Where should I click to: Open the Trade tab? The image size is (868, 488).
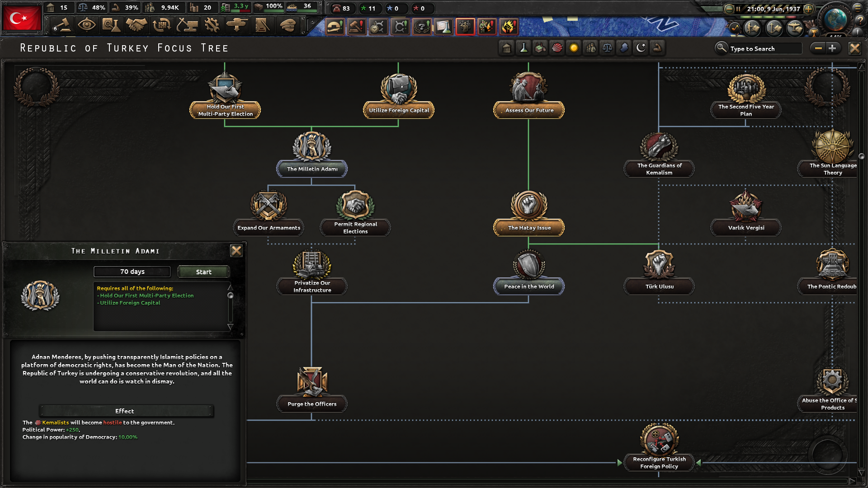(161, 25)
